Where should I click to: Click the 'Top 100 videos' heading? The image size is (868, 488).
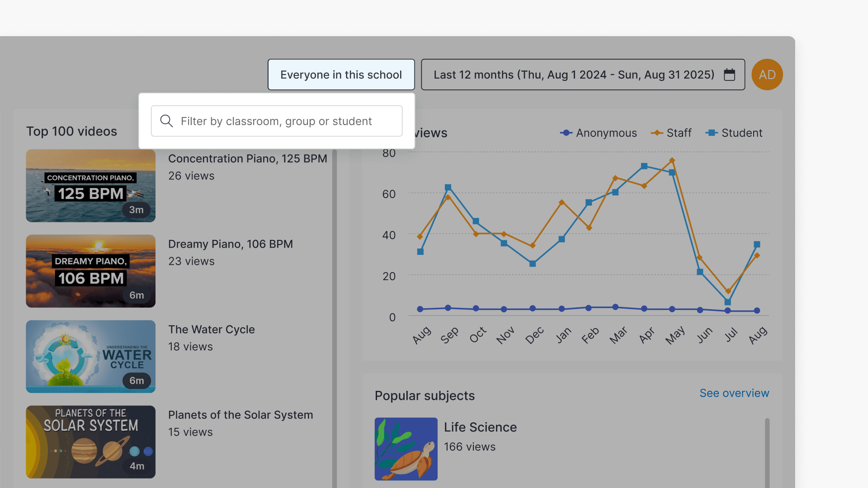[71, 131]
